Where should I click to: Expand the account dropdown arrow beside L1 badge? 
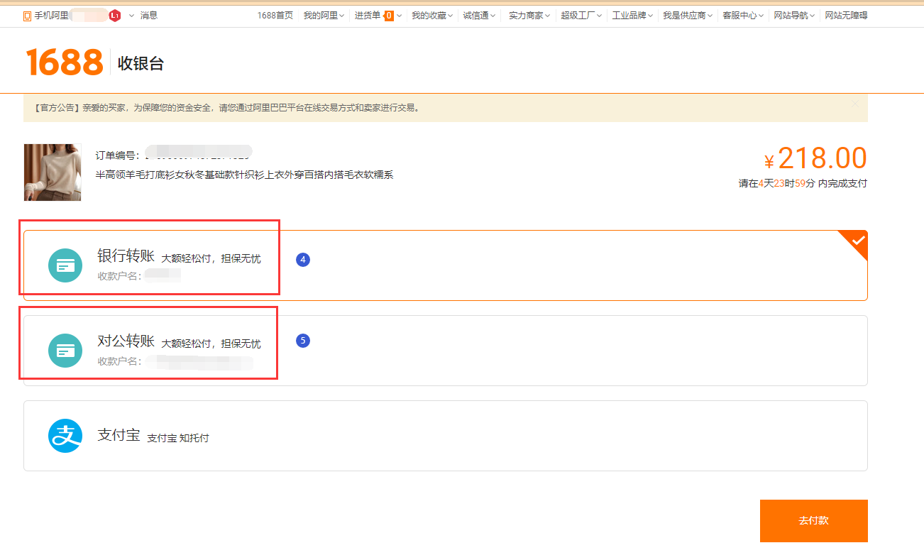click(x=131, y=16)
